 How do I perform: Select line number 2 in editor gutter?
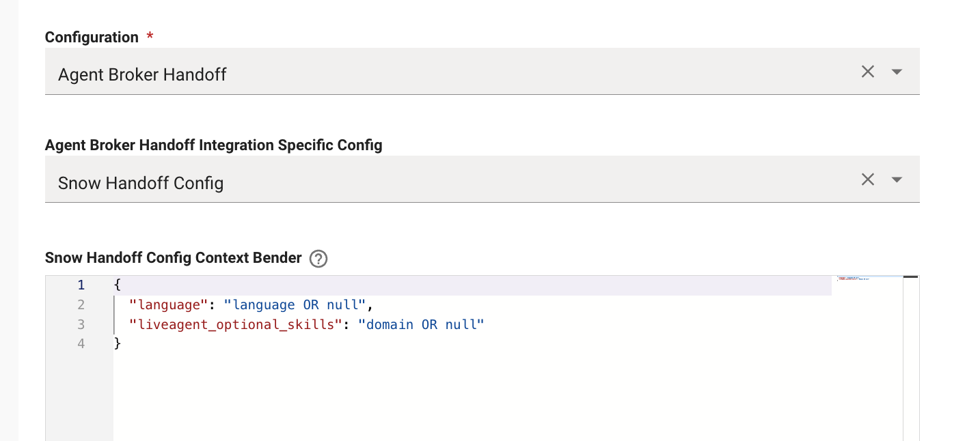click(x=81, y=304)
